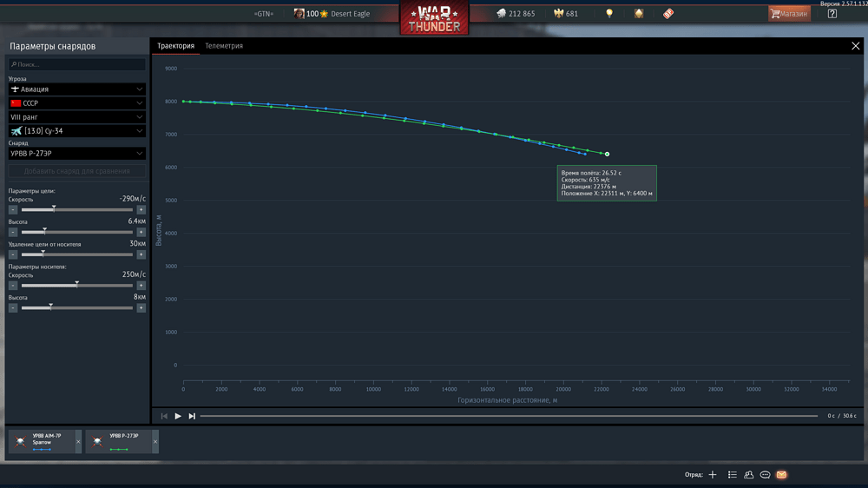Decrease carrier Скорость with minus button

13,286
